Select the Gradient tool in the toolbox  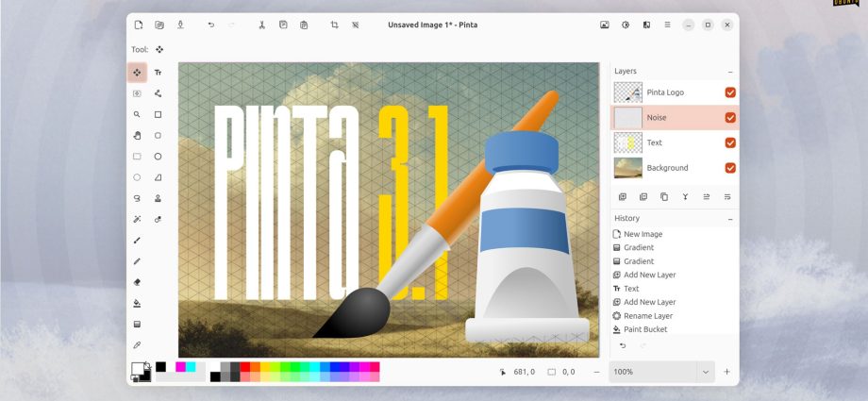[x=137, y=324]
